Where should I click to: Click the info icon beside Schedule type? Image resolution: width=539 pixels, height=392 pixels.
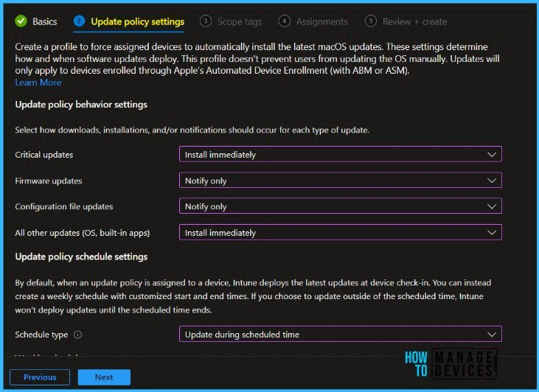pyautogui.click(x=78, y=335)
